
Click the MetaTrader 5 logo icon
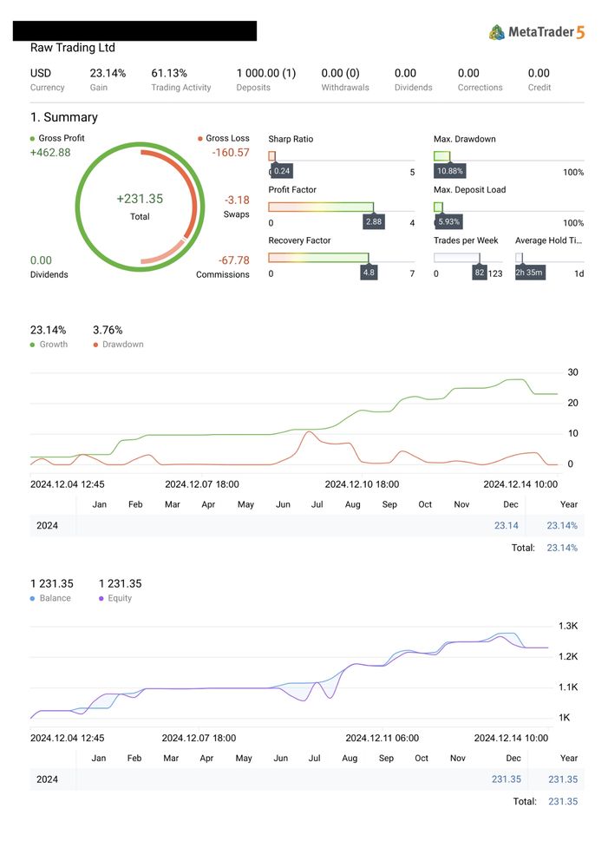click(497, 32)
